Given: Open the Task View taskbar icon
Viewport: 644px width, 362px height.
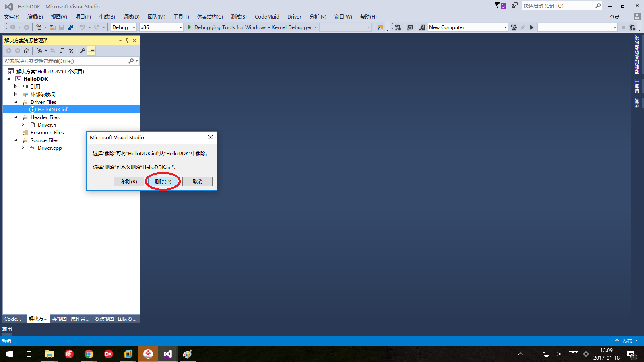Looking at the screenshot, I should (x=29, y=354).
